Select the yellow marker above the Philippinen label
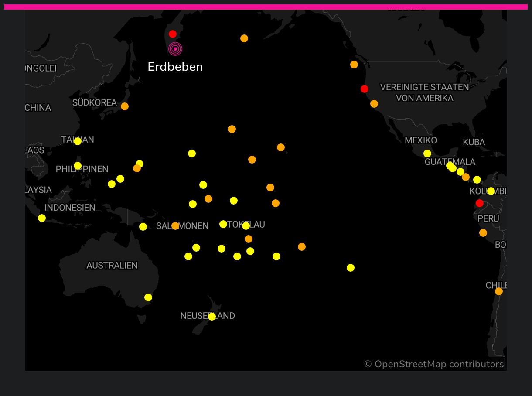The width and height of the screenshot is (532, 396). pyautogui.click(x=78, y=166)
